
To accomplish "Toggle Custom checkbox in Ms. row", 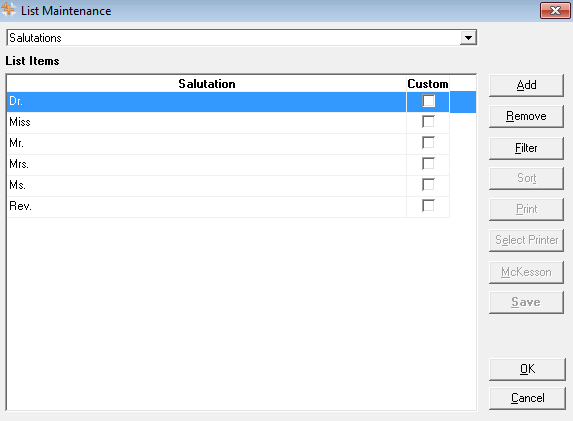I will click(x=428, y=185).
